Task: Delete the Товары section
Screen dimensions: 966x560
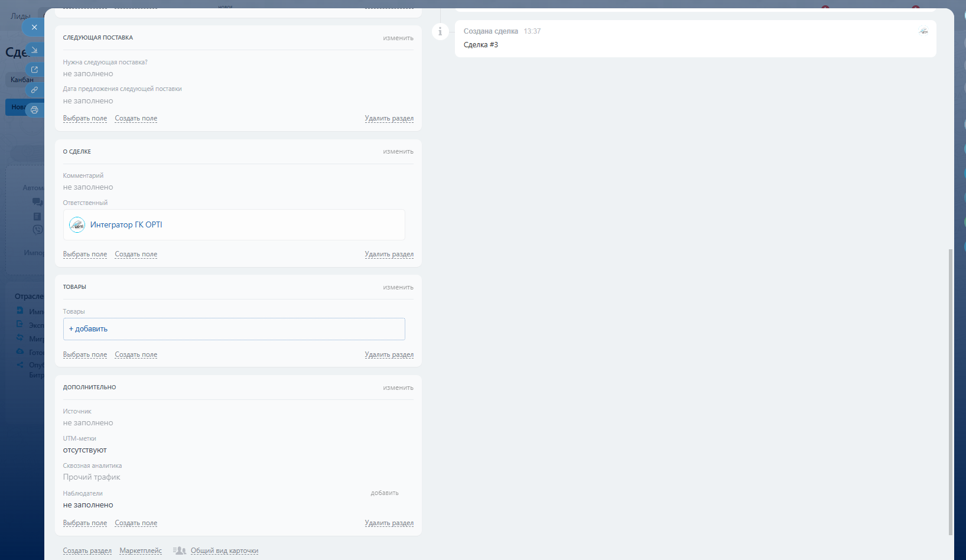Action: 389,355
